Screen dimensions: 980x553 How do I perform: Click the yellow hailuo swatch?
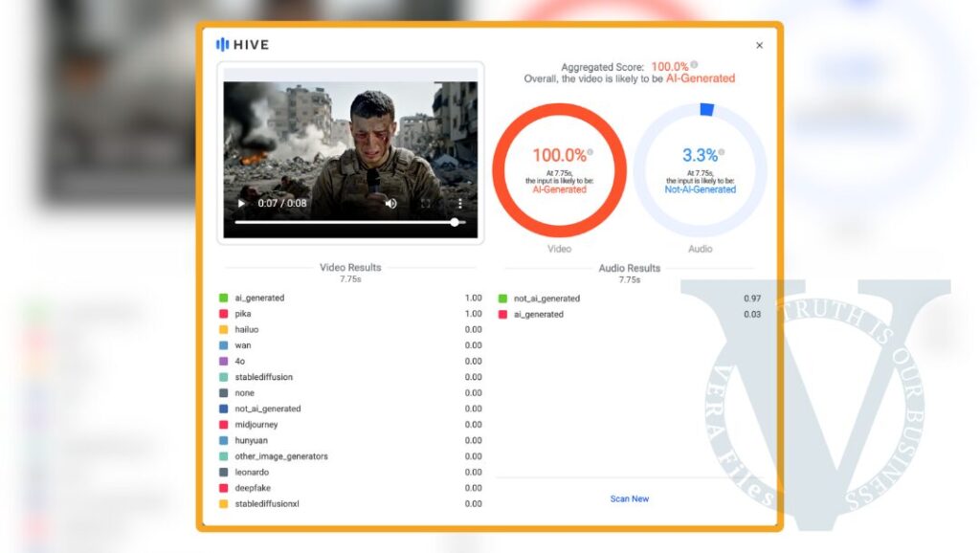pos(223,329)
